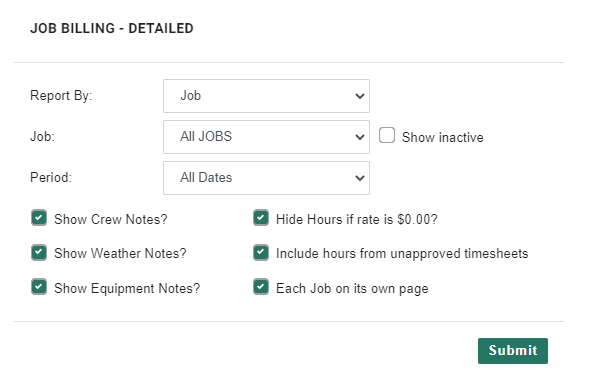Screen dimensions: 591x376
Task: Open the Period dropdown showing All Dates
Action: [x=266, y=178]
